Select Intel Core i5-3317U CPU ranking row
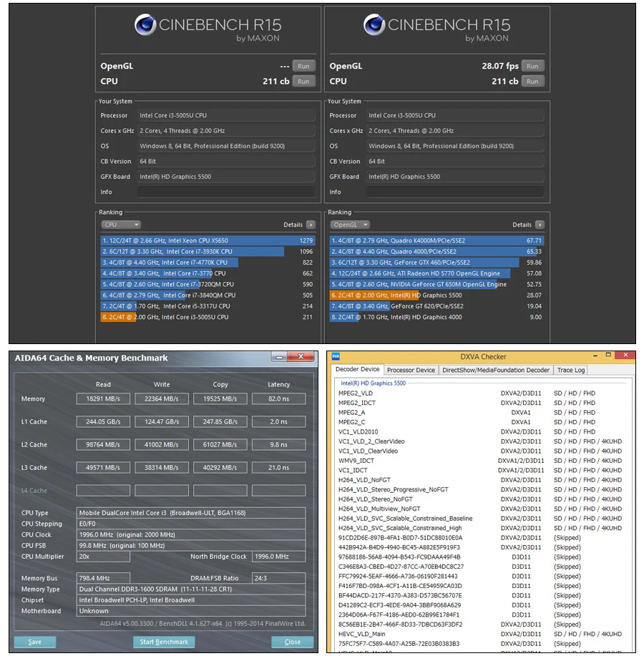 pyautogui.click(x=208, y=306)
